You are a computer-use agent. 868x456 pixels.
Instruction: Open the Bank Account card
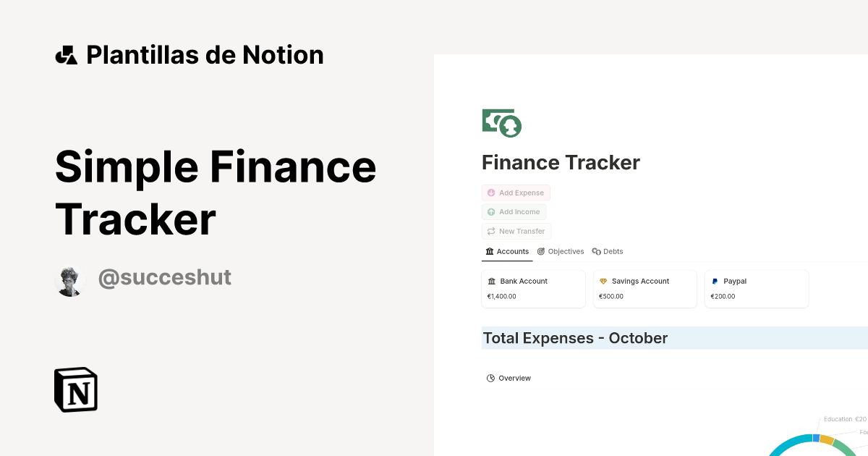[533, 288]
